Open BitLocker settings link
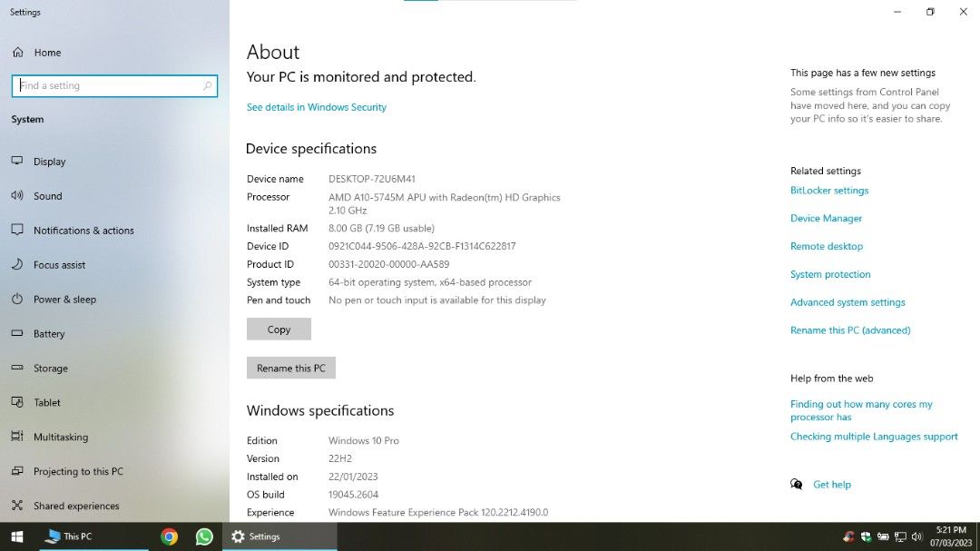Viewport: 980px width, 551px height. [829, 190]
